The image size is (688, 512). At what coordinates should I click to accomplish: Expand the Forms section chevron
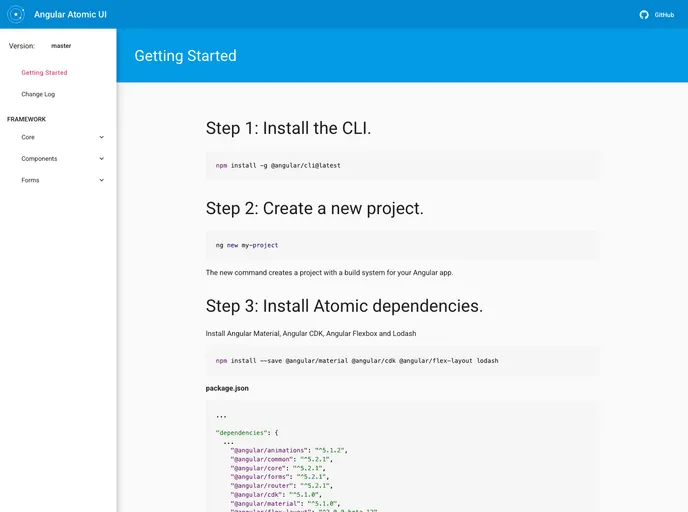coord(102,180)
